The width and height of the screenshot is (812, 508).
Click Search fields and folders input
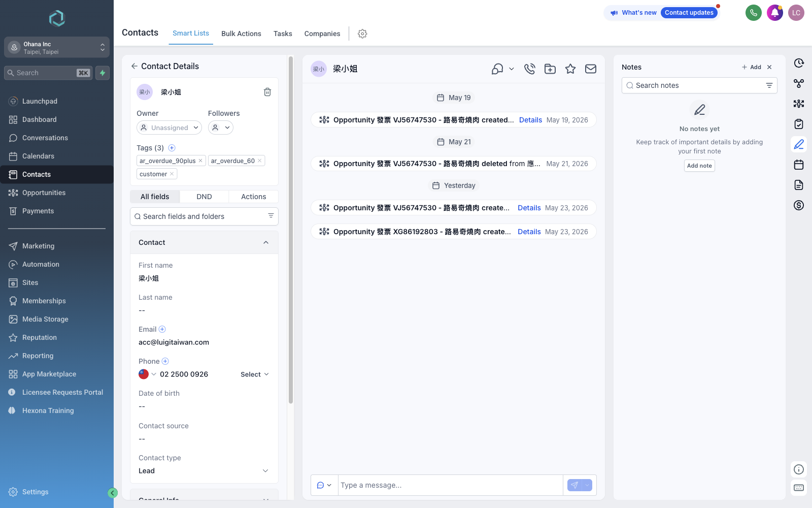point(204,216)
